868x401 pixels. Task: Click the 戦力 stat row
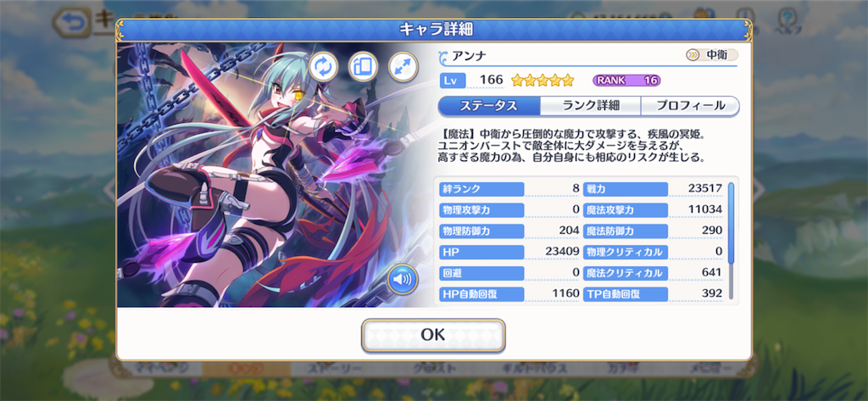(x=654, y=189)
